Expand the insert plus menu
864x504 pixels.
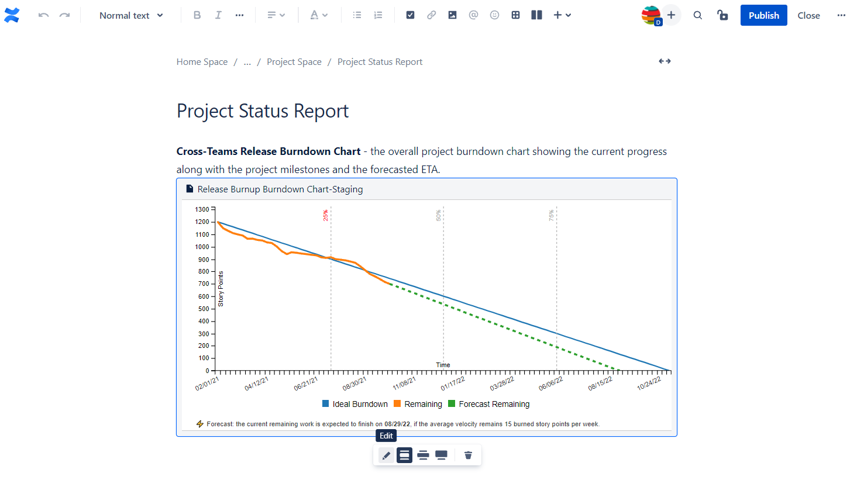(x=562, y=15)
